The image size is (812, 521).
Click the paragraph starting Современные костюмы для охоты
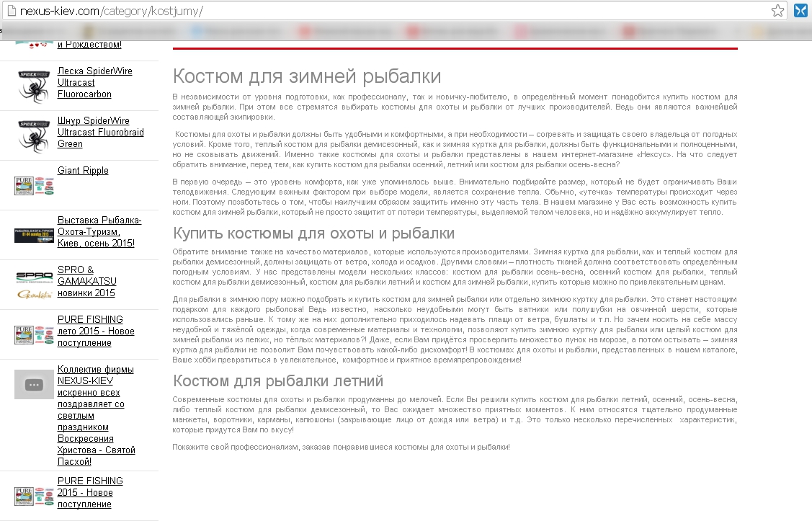455,414
